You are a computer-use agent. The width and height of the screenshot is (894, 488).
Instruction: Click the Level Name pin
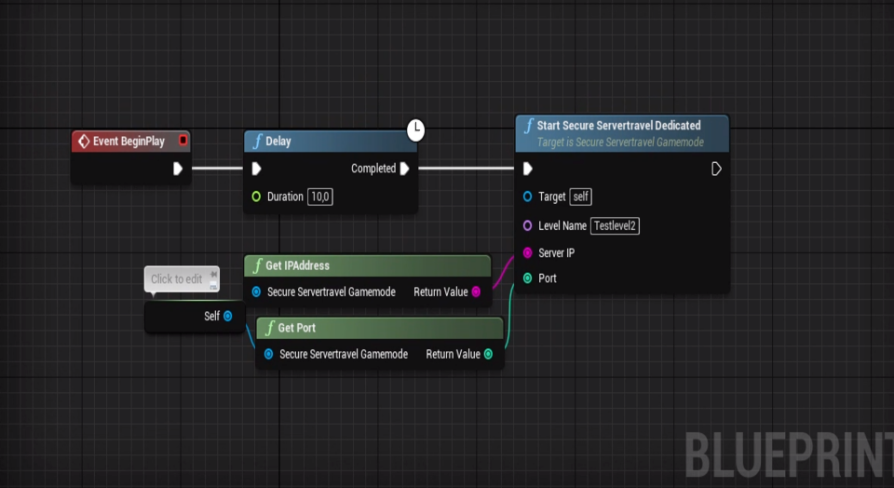(x=527, y=226)
